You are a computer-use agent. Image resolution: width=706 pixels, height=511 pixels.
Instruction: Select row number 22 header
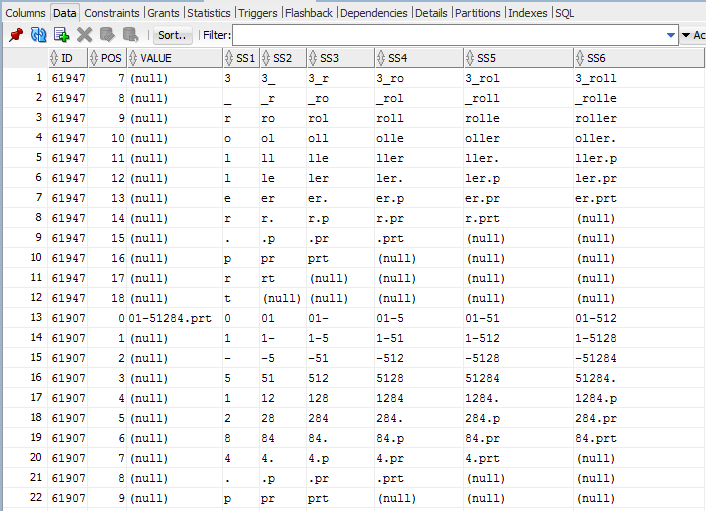25,497
